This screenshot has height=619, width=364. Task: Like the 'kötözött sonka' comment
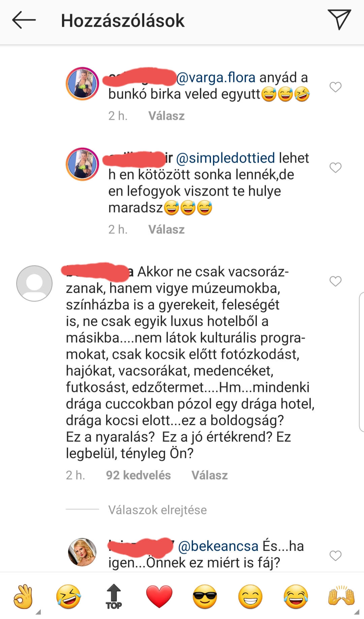pyautogui.click(x=335, y=168)
